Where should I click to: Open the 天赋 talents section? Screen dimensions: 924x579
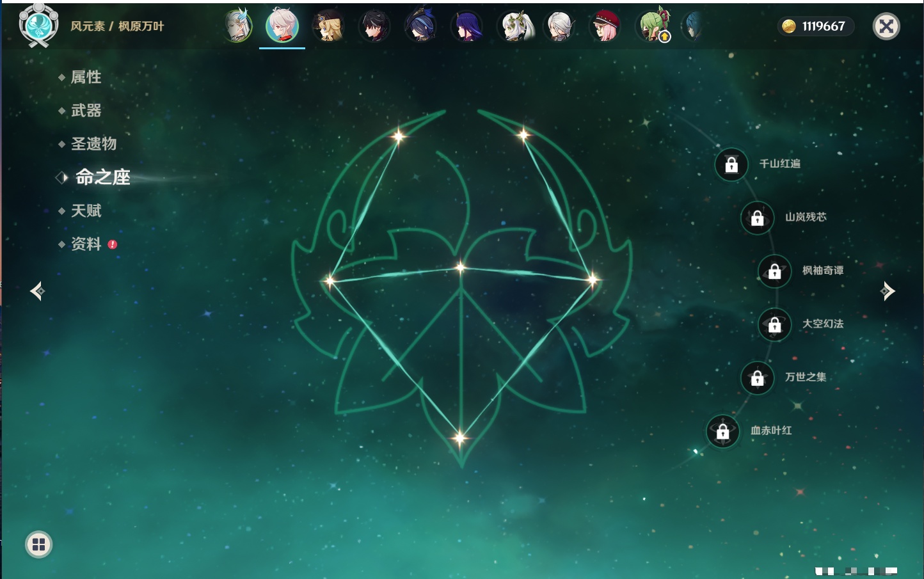[x=86, y=210]
